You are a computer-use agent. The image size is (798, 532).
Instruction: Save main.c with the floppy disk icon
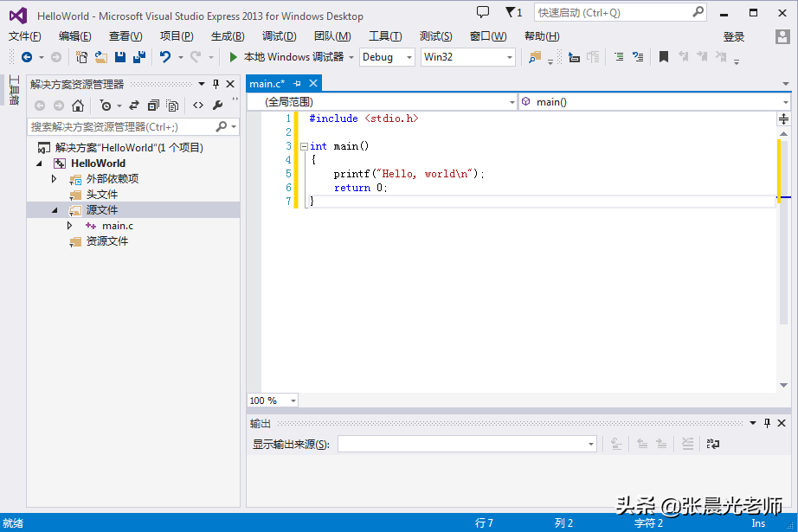(120, 57)
